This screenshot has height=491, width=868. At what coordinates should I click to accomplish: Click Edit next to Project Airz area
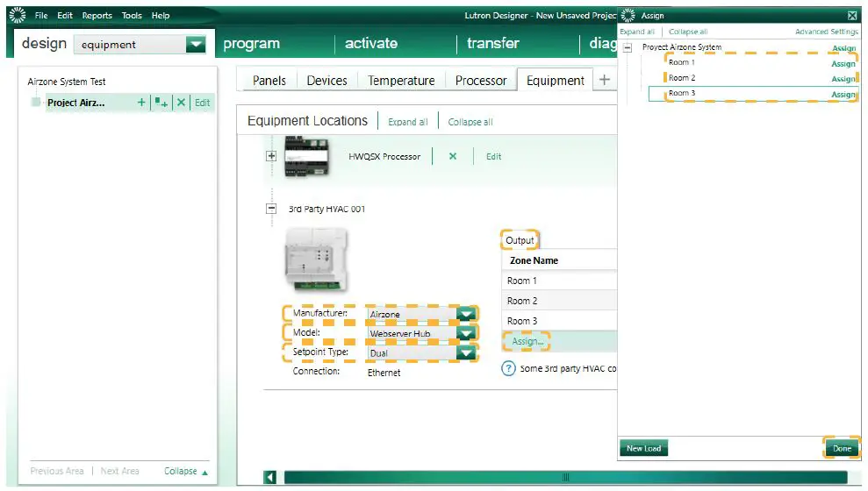tap(202, 103)
